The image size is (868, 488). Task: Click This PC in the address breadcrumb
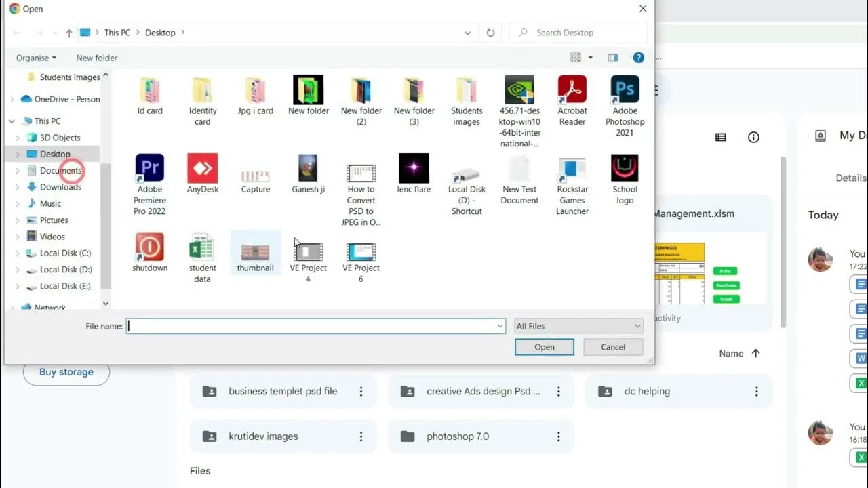coord(117,33)
